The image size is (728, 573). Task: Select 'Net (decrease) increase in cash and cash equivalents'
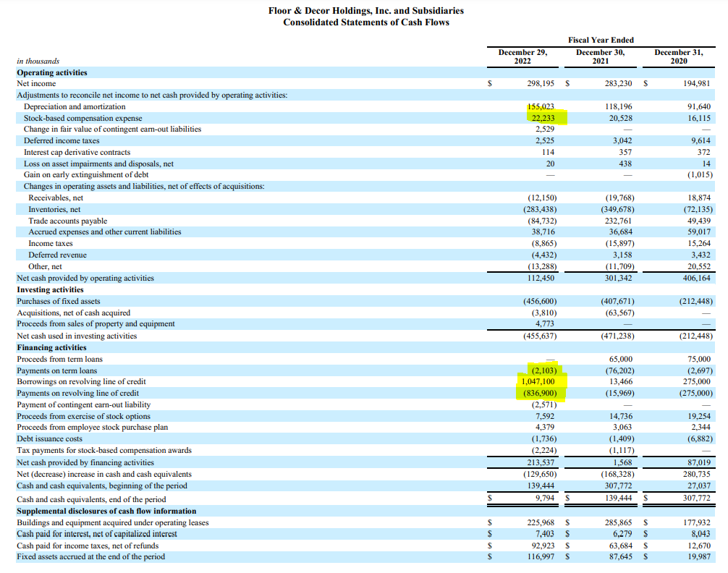tap(104, 474)
